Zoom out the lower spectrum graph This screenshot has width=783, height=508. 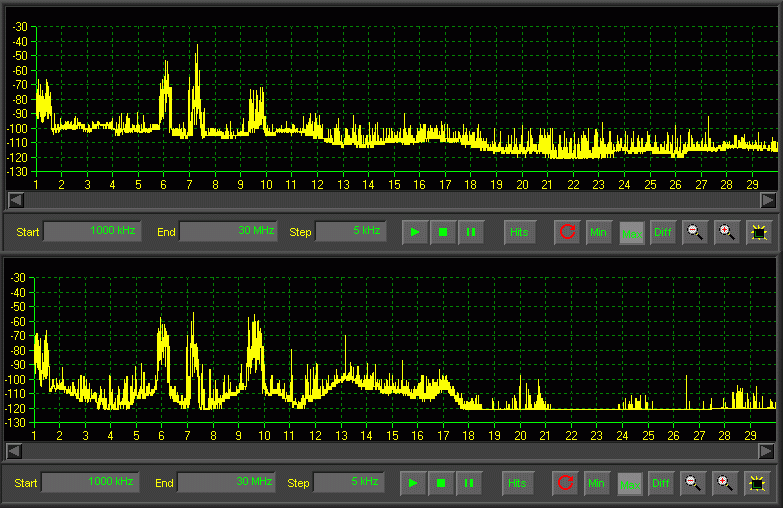tap(692, 483)
